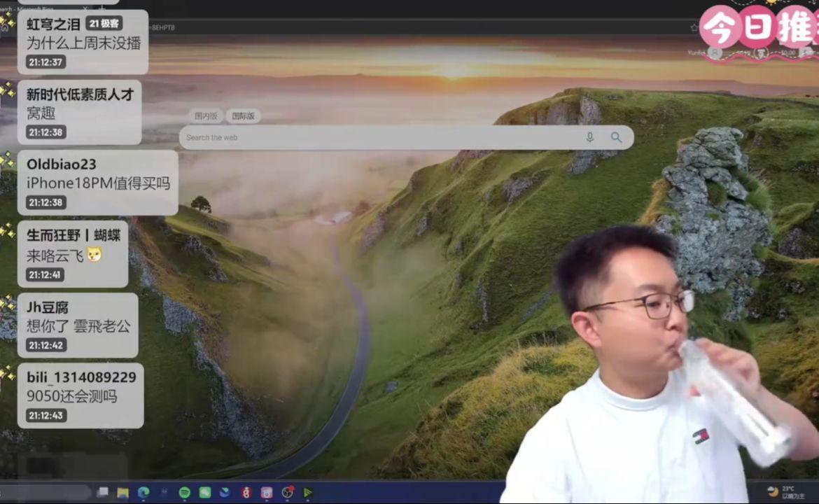
Task: Click the timestamp 21:12:43
Action: [46, 416]
